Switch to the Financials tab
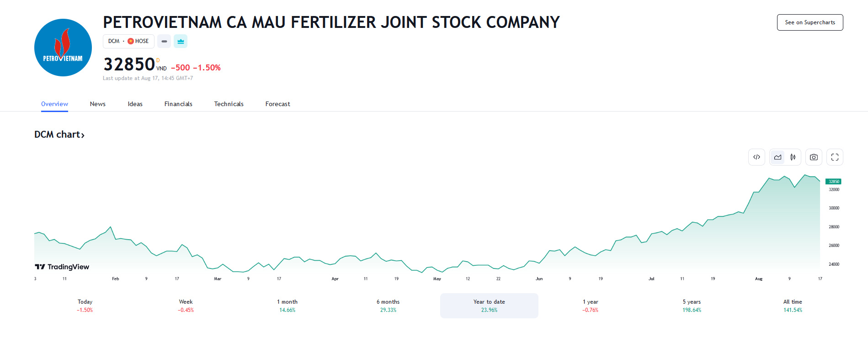The height and width of the screenshot is (343, 868). pyautogui.click(x=178, y=104)
